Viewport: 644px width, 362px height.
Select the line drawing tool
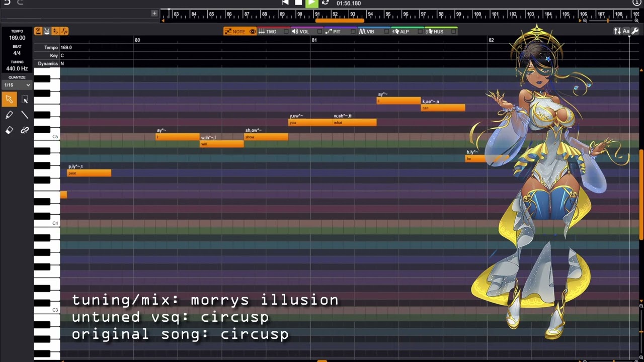click(x=25, y=115)
